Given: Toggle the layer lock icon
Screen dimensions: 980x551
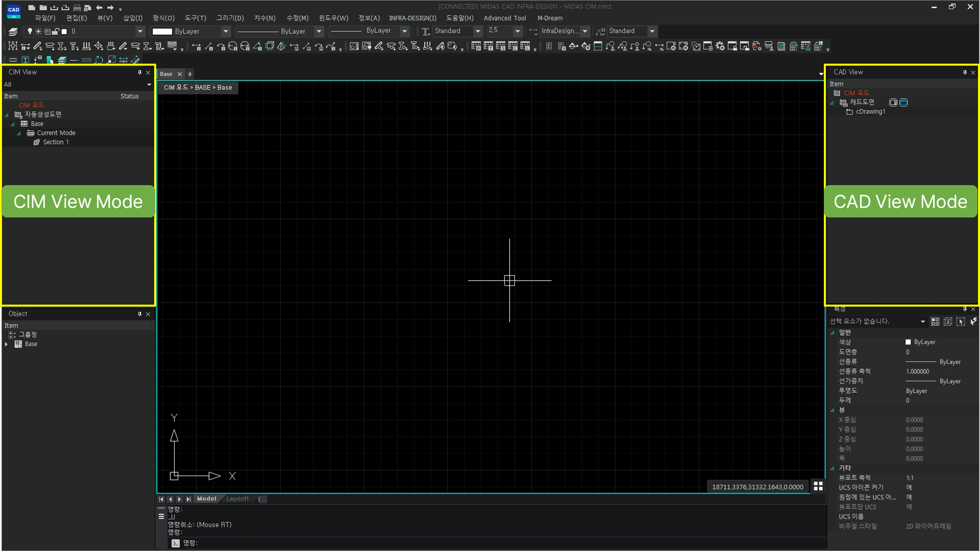Looking at the screenshot, I should [56, 31].
